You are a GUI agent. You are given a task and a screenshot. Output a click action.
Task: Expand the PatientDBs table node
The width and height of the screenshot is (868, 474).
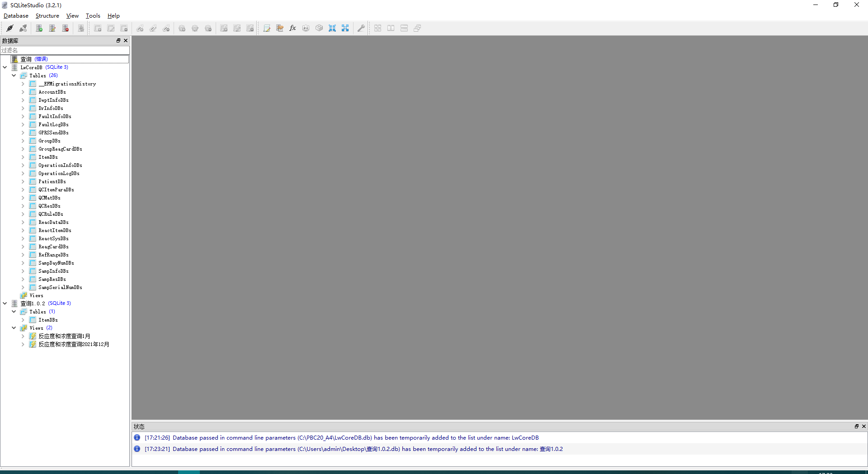point(23,181)
